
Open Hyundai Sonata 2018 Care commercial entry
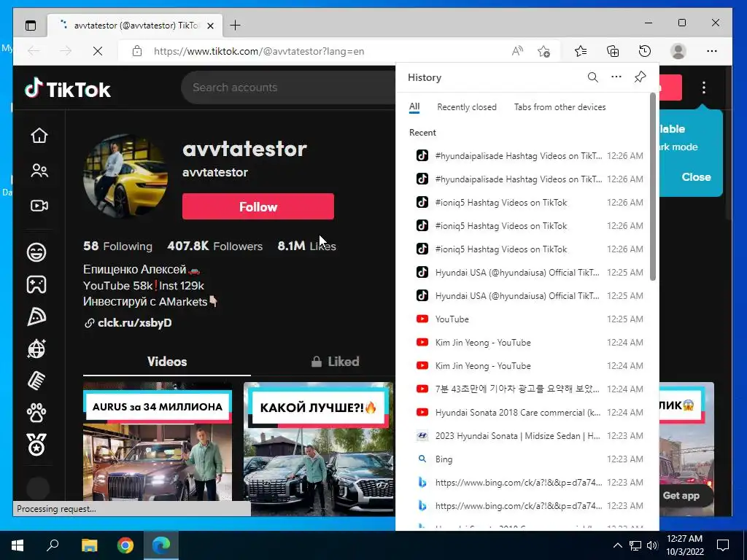(528, 413)
